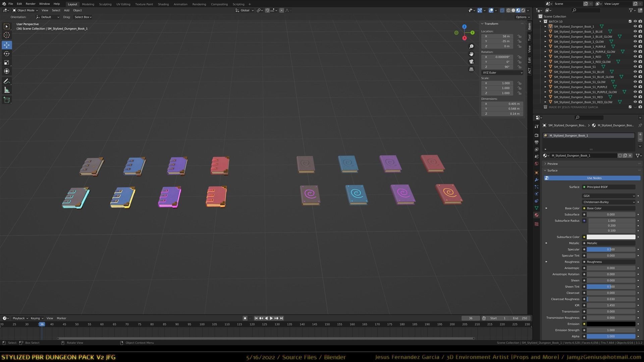Switch perspective/orthographic grid icon

point(471,69)
